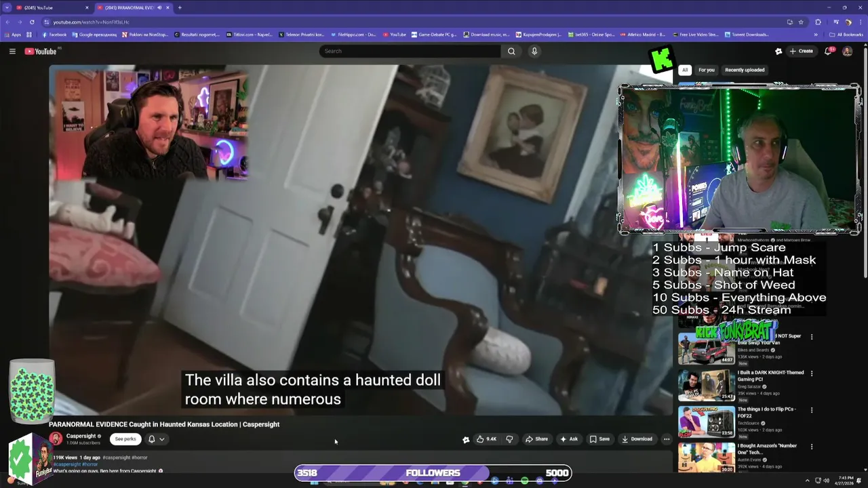Open the Facebook bookmark

(54, 35)
